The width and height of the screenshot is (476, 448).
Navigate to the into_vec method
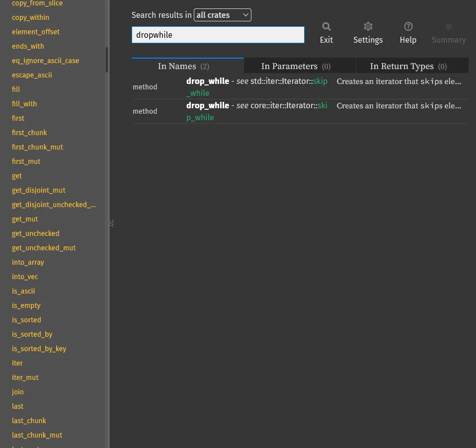pyautogui.click(x=25, y=277)
